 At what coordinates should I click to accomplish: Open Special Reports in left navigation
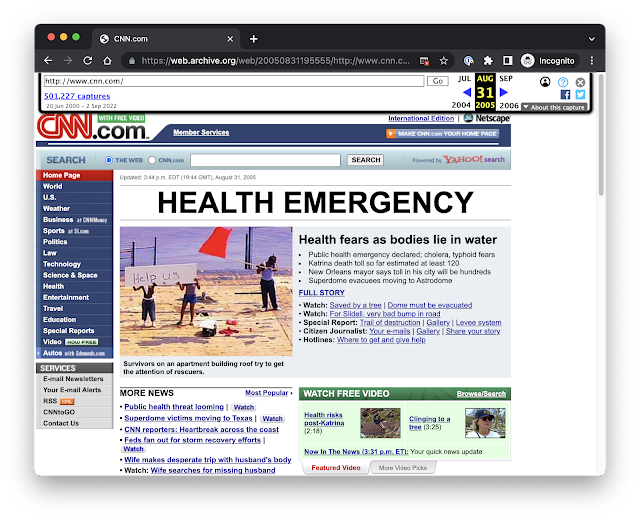pos(75,331)
